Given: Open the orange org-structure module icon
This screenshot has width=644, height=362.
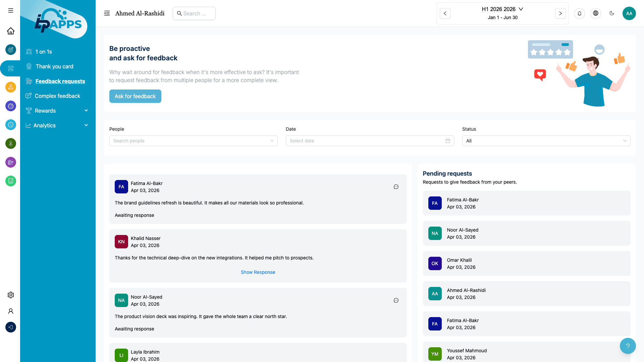Looking at the screenshot, I should coord(11,87).
